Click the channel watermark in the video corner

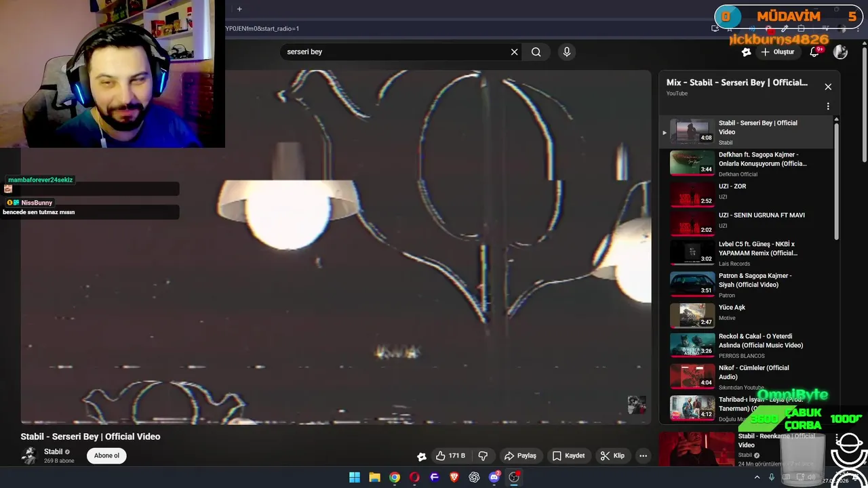tap(637, 405)
